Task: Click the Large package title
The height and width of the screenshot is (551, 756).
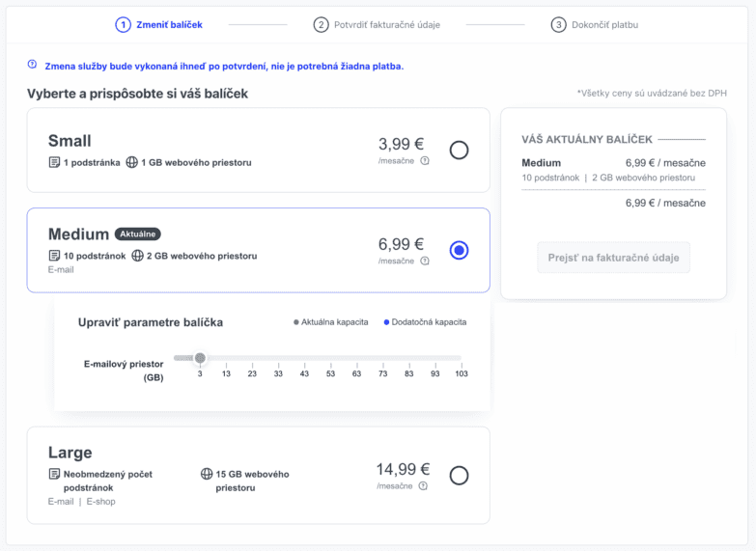Action: tap(70, 453)
